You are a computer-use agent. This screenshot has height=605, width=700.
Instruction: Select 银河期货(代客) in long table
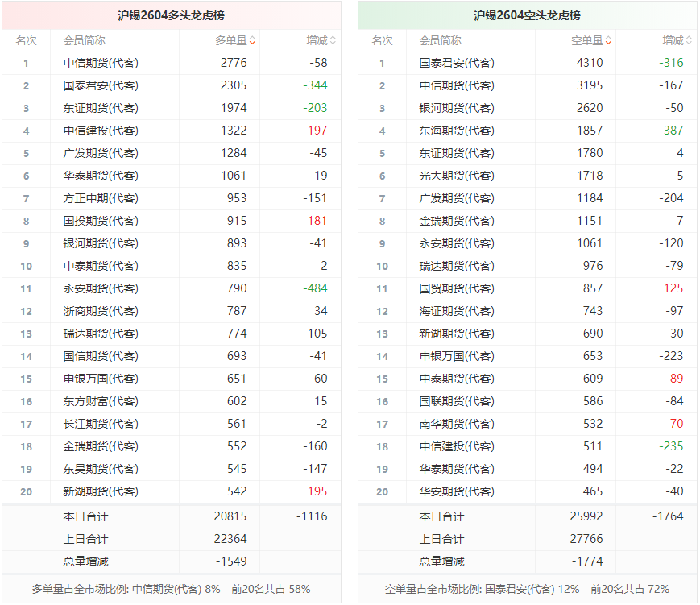coord(101,243)
